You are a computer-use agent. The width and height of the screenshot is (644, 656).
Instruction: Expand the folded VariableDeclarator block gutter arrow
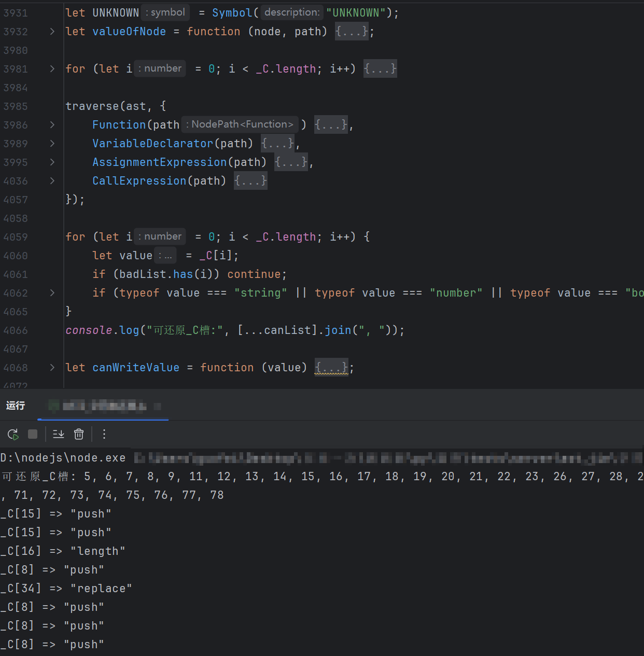[x=52, y=144]
